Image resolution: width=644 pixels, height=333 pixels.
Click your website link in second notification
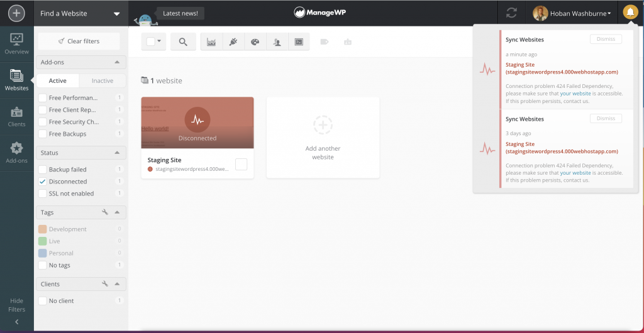(575, 173)
